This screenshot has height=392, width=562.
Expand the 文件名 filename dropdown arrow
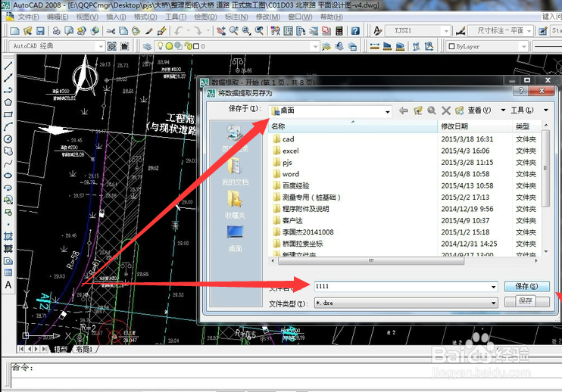pyautogui.click(x=494, y=287)
